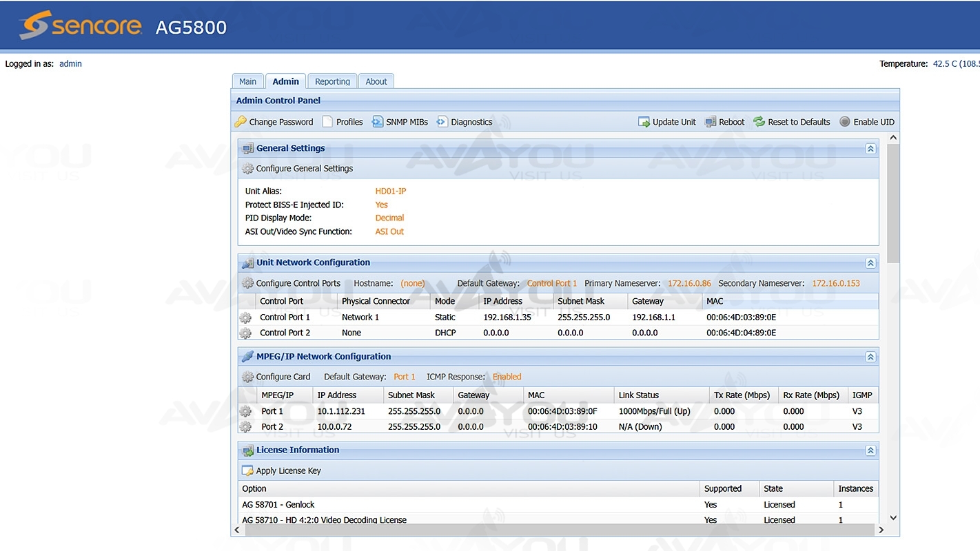The image size is (980, 551).
Task: Click the Update Unit icon
Action: [644, 122]
